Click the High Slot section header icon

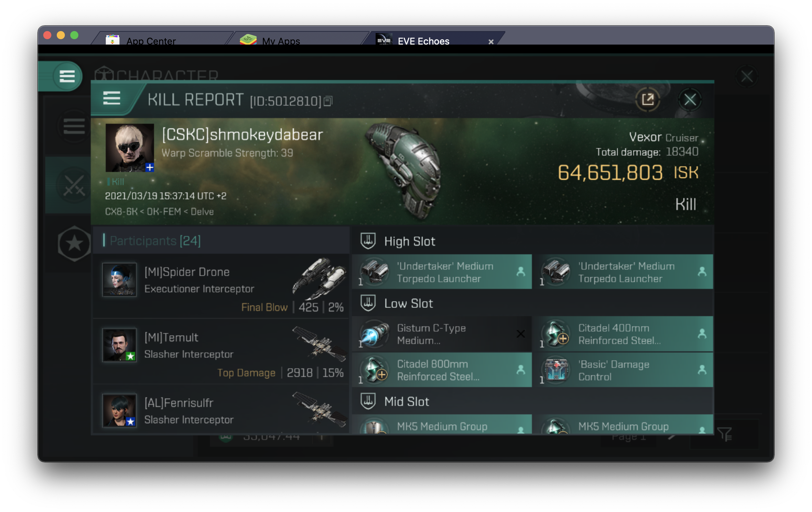(368, 241)
